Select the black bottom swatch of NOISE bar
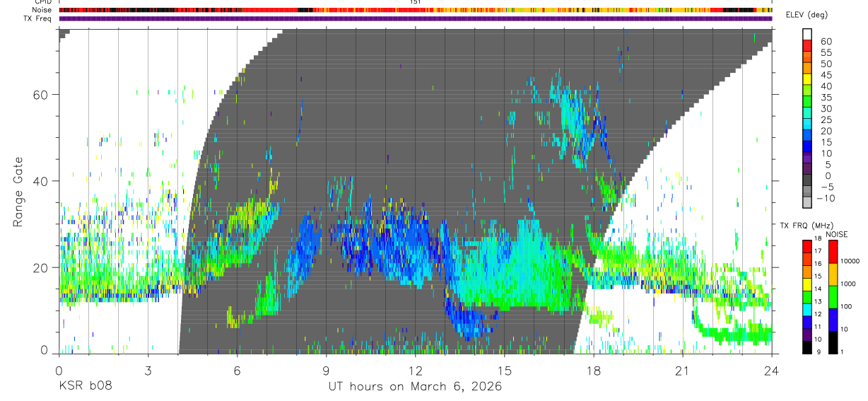This screenshot has width=868, height=401. (834, 342)
